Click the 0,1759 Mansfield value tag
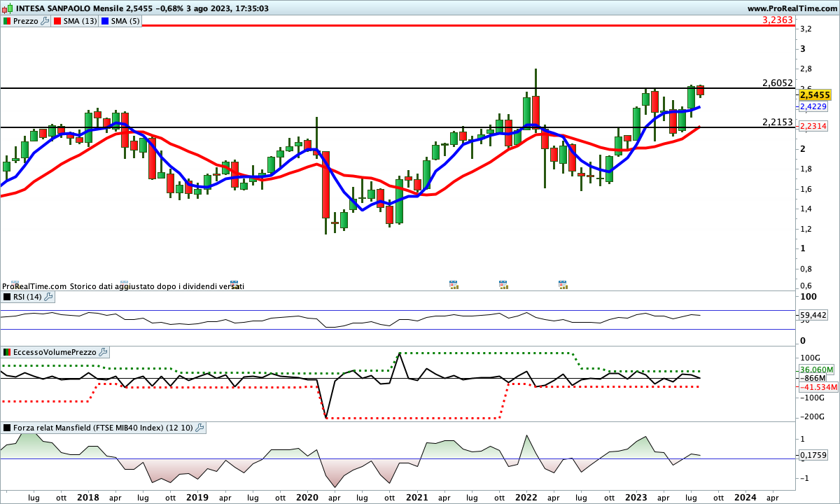 pos(813,456)
